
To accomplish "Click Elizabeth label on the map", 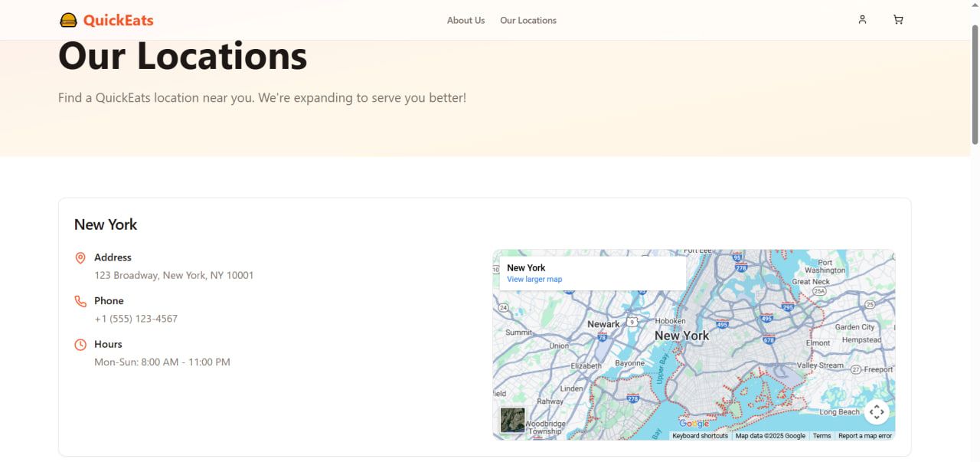I will click(586, 366).
